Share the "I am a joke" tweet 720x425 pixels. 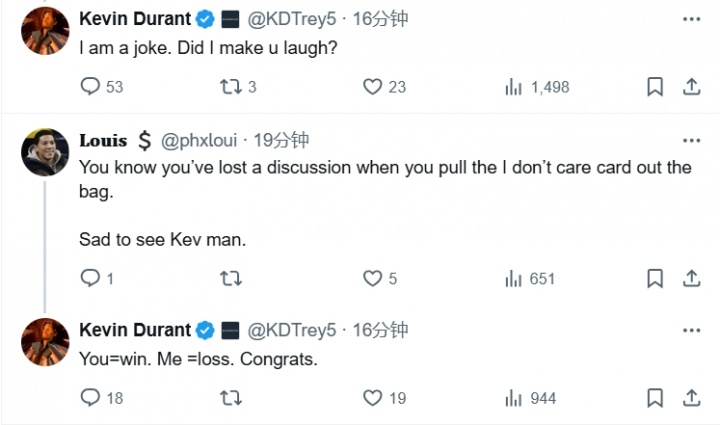690,87
